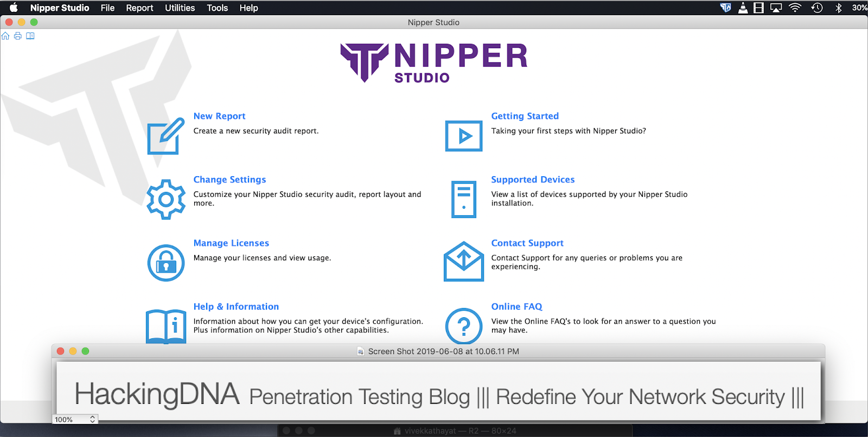Click the Online FAQ question mark icon

tap(464, 326)
